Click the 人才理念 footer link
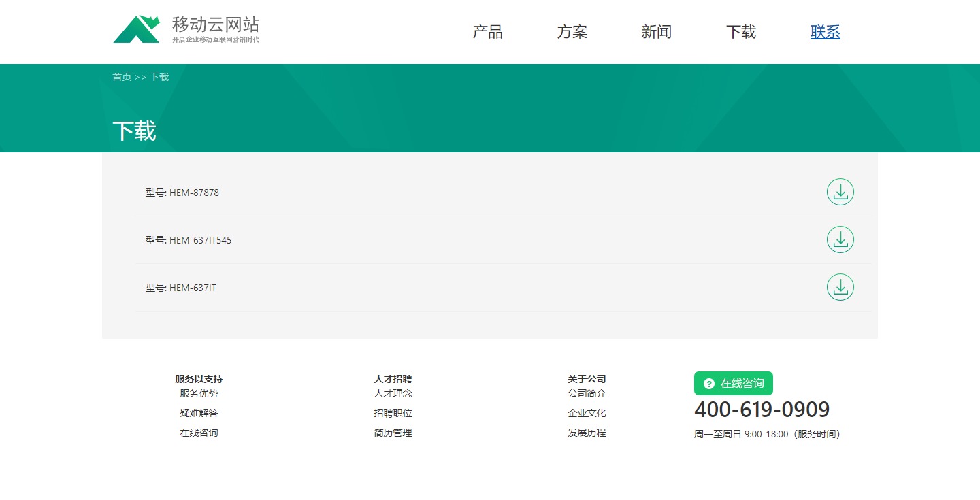Screen dimensions: 980x500 point(393,393)
